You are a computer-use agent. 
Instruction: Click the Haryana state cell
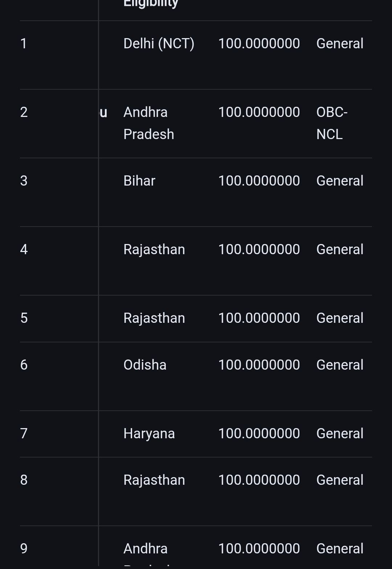pos(149,434)
